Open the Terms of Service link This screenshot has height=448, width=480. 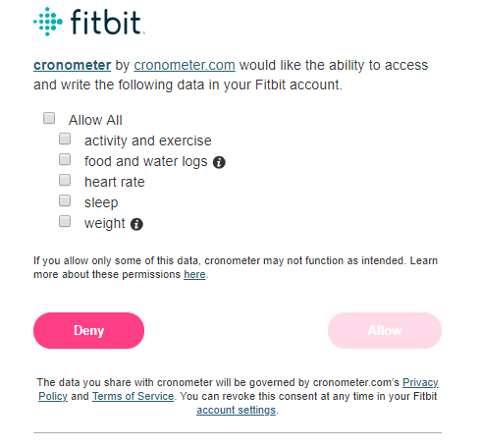(x=133, y=396)
